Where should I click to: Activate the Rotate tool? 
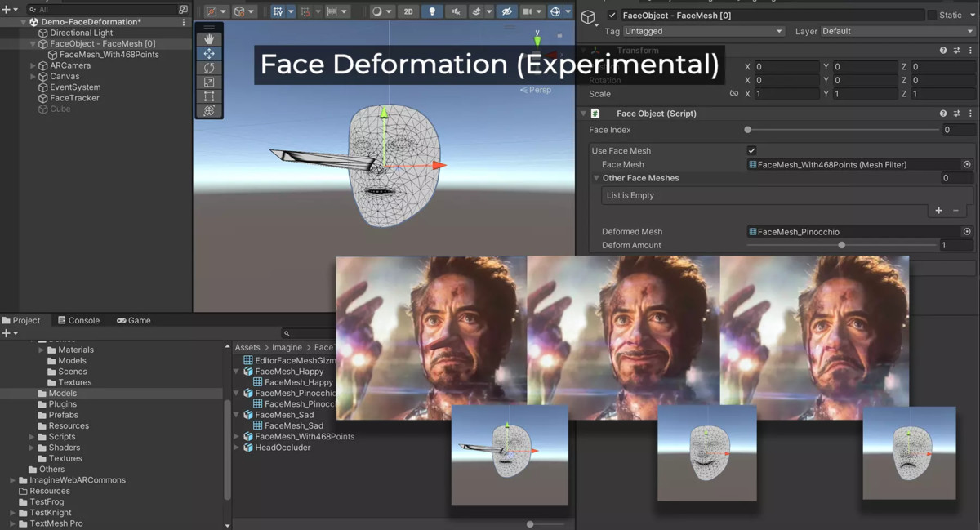[209, 69]
